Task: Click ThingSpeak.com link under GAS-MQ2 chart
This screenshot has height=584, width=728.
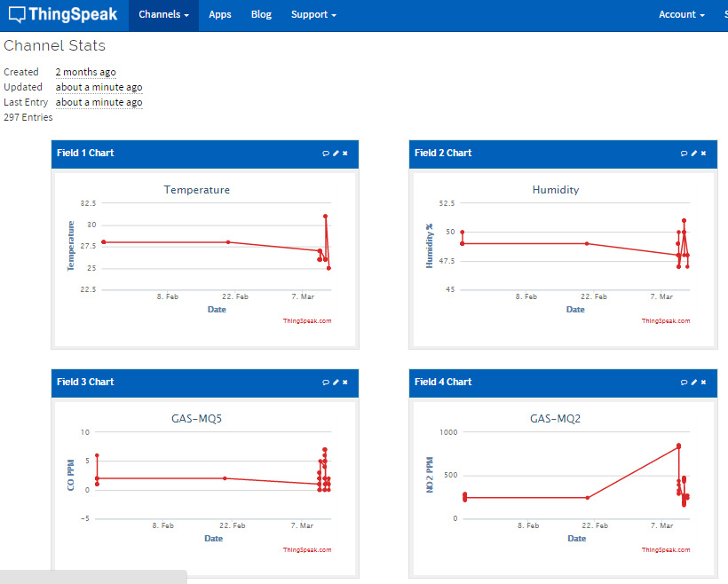Action: click(x=666, y=549)
